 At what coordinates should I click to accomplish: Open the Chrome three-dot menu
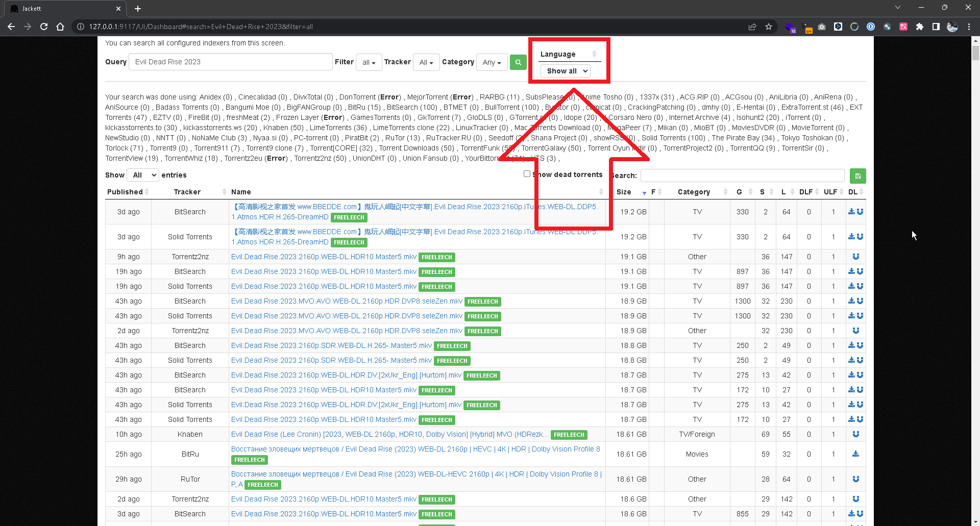pyautogui.click(x=969, y=27)
